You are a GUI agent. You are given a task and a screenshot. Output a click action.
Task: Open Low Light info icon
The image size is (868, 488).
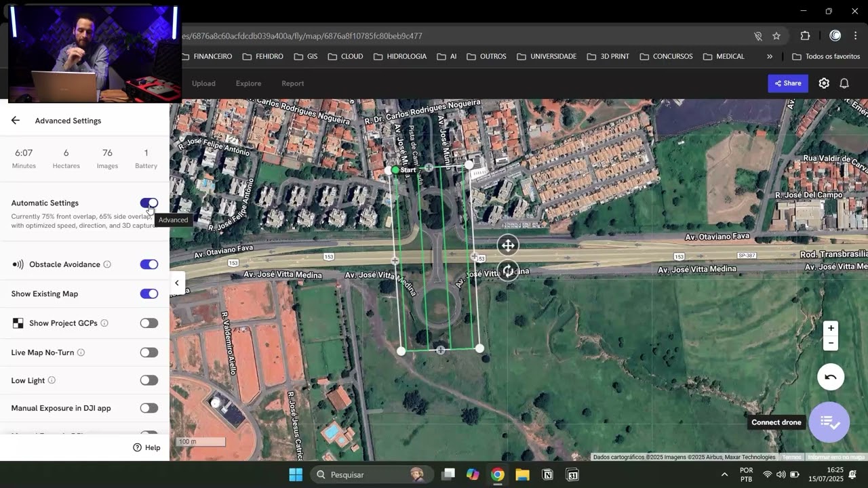[52, 380]
